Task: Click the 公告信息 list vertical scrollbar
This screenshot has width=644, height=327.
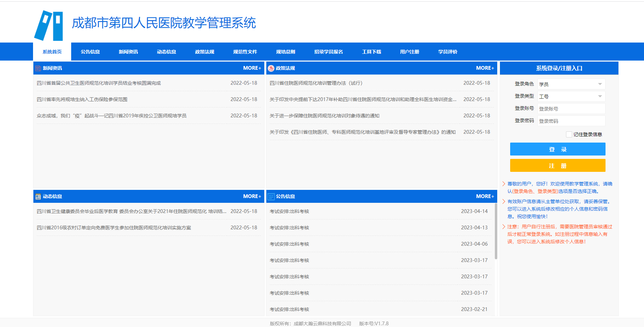Action: [x=496, y=231]
